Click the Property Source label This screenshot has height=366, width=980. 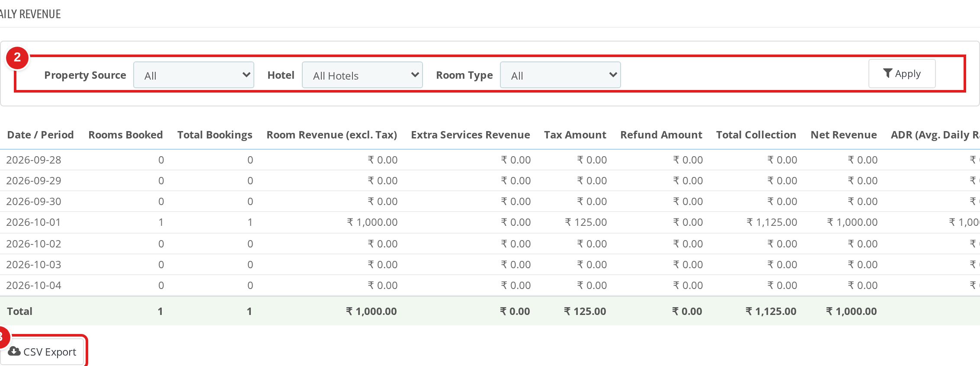[85, 75]
